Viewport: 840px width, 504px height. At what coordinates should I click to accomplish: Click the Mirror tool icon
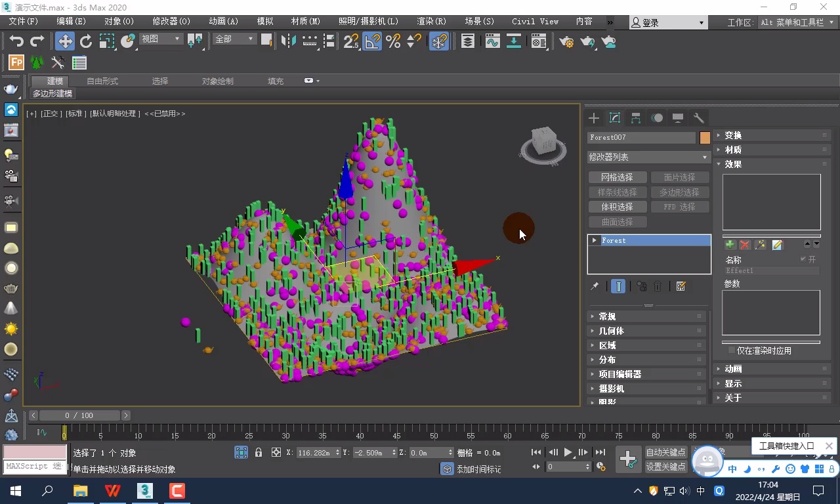[288, 41]
